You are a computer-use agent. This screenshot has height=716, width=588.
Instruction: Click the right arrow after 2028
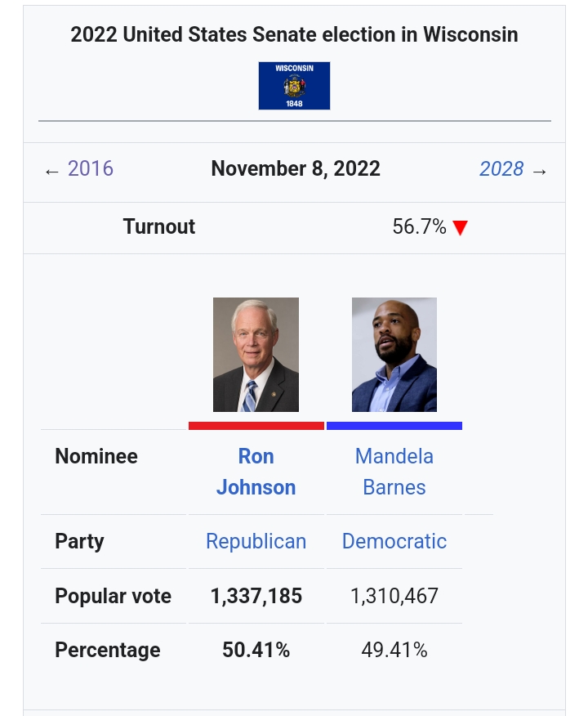(539, 171)
